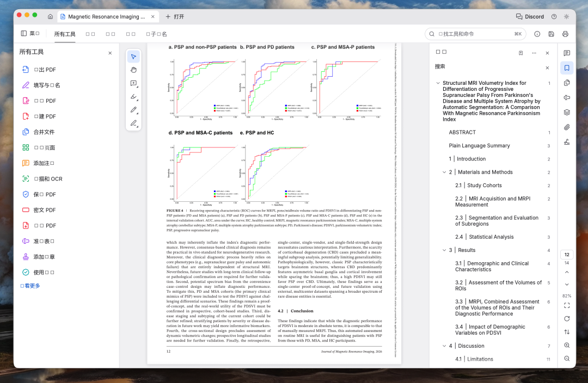This screenshot has width=588, height=383.
Task: Close the 搜索 section in bookmarks
Action: tap(547, 68)
